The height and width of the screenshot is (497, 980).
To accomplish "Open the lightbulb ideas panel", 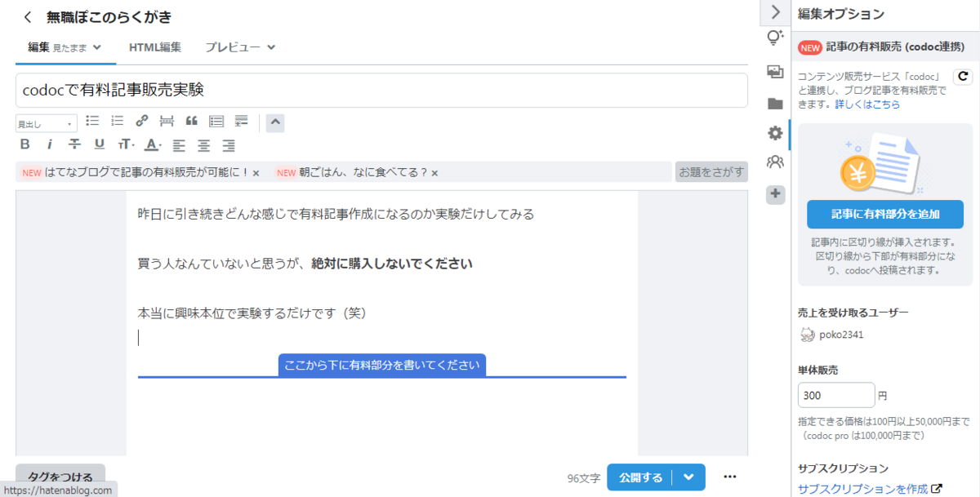I will pyautogui.click(x=775, y=38).
